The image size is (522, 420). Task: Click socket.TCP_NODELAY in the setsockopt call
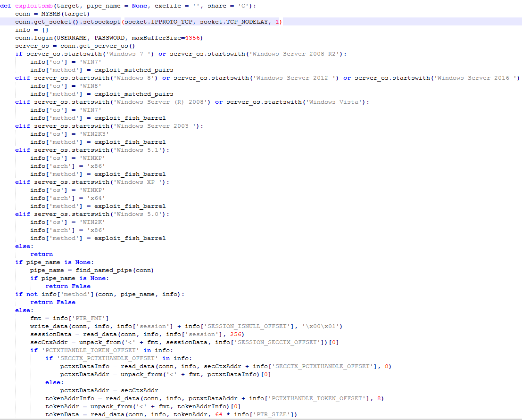[x=234, y=22]
